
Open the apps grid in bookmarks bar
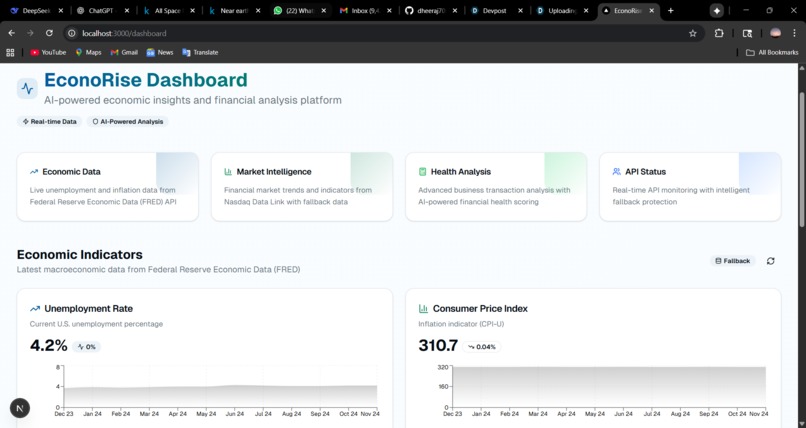[10, 52]
